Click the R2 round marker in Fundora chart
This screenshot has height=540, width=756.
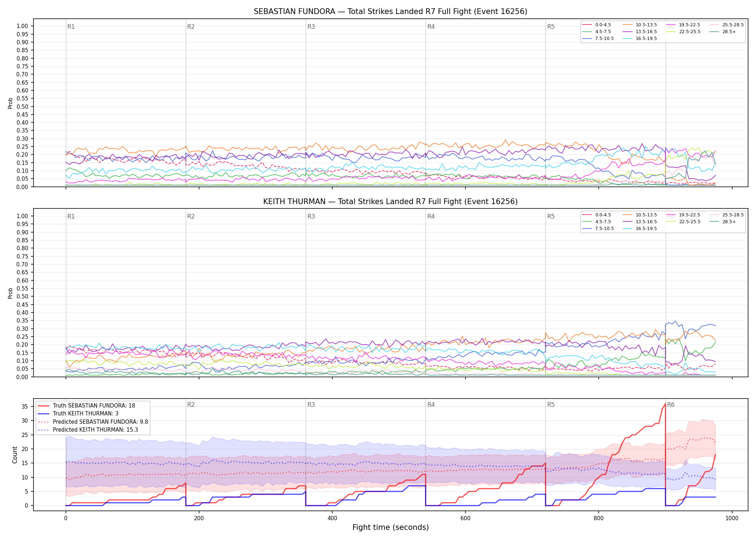(191, 27)
